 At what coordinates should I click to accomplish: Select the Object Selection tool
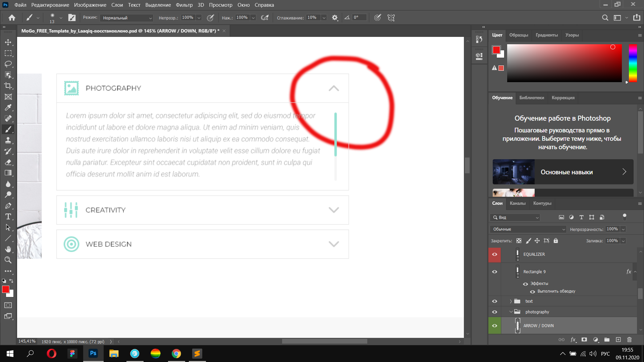[x=8, y=75]
